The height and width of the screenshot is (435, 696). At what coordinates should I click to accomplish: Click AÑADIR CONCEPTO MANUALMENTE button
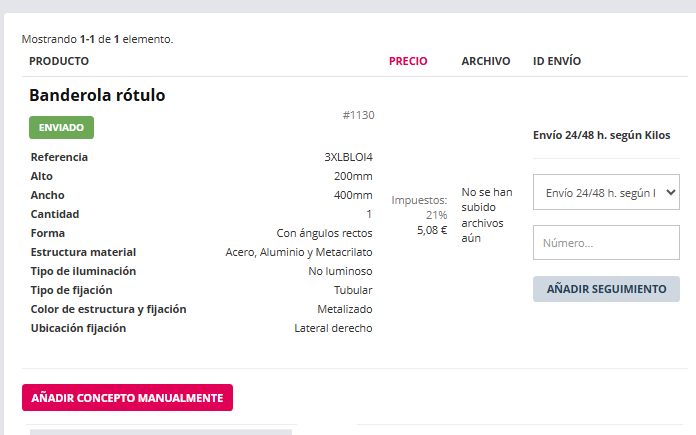click(x=127, y=398)
